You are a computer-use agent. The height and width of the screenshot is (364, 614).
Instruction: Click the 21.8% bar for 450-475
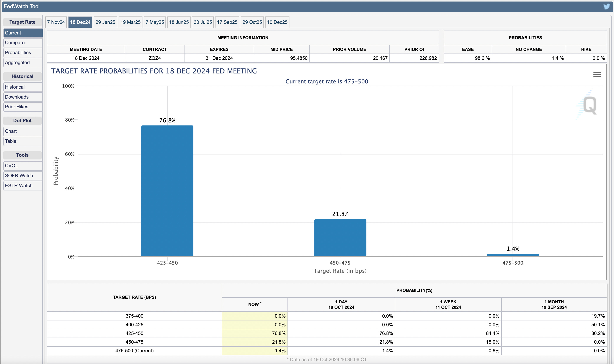click(340, 238)
